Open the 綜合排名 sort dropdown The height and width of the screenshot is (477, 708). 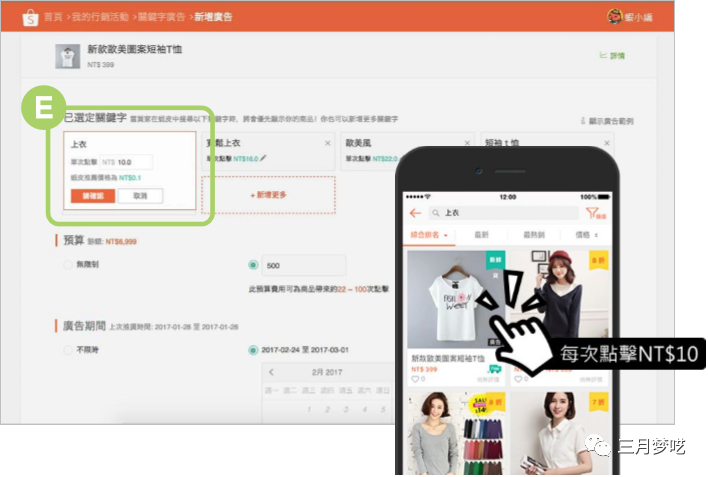pyautogui.click(x=429, y=235)
